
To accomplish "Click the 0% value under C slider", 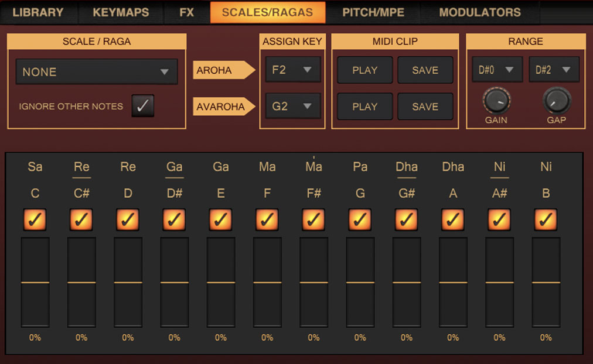I will [35, 337].
